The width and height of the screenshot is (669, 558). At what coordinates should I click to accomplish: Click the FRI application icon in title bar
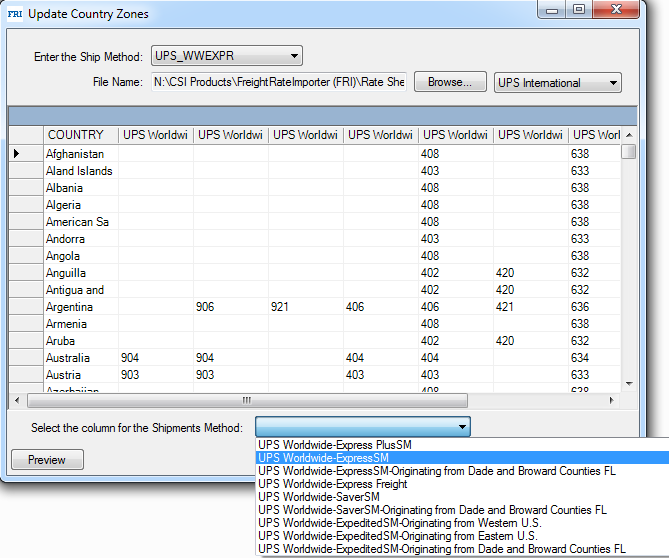[x=14, y=14]
